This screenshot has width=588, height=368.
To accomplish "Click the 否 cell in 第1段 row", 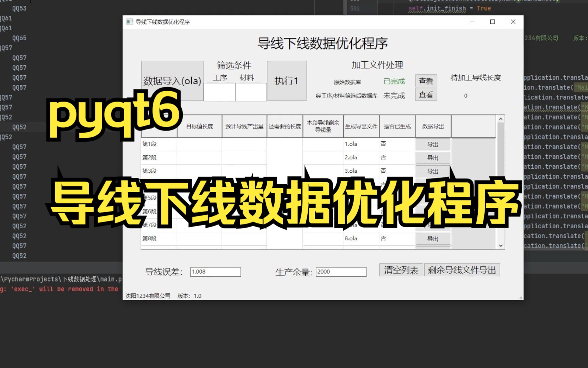I will (397, 144).
